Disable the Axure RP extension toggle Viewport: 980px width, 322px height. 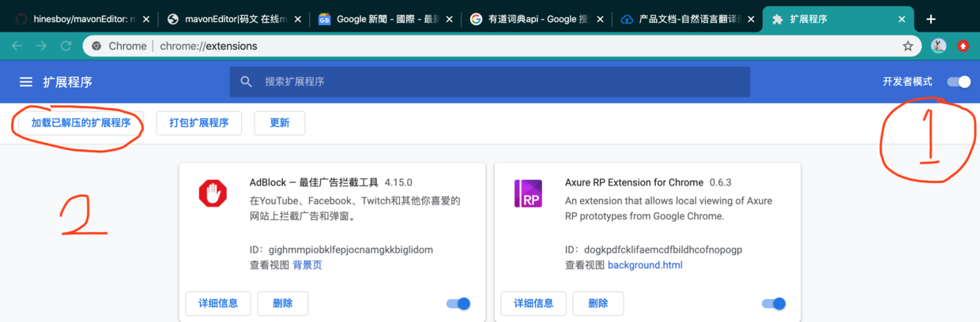(774, 304)
